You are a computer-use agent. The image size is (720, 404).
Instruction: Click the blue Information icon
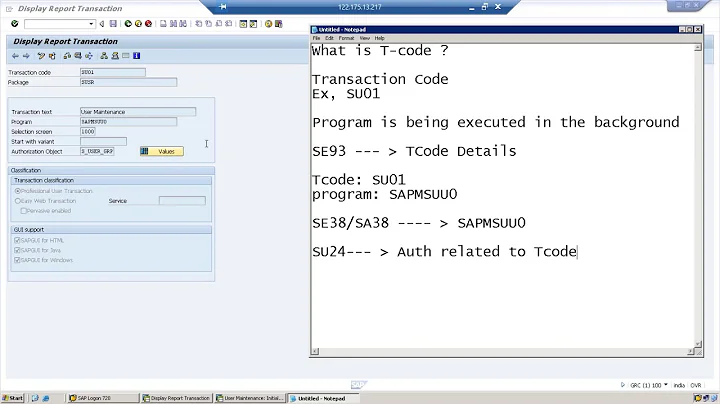136,56
